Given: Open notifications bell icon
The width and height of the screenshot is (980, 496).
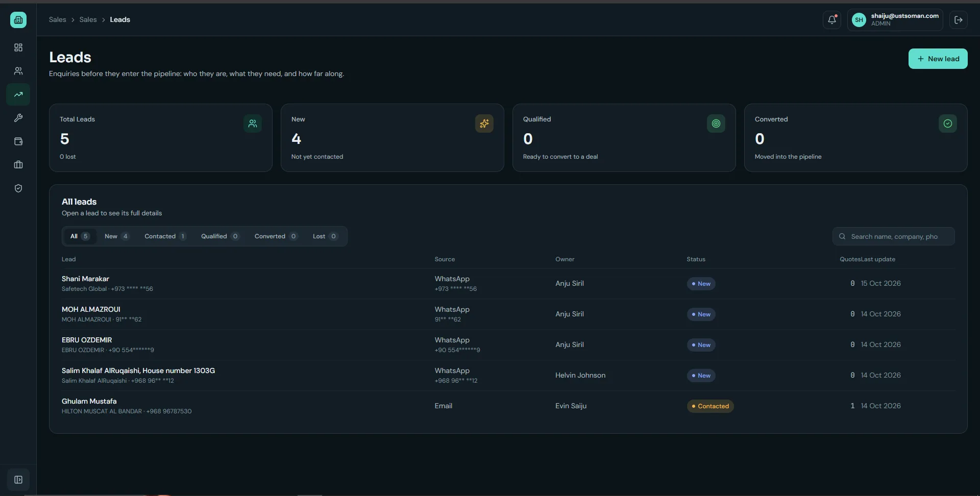Looking at the screenshot, I should 832,20.
